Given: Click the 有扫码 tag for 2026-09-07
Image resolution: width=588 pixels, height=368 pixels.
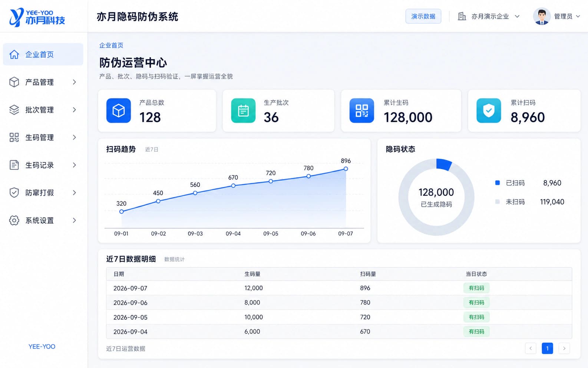Looking at the screenshot, I should coord(476,288).
